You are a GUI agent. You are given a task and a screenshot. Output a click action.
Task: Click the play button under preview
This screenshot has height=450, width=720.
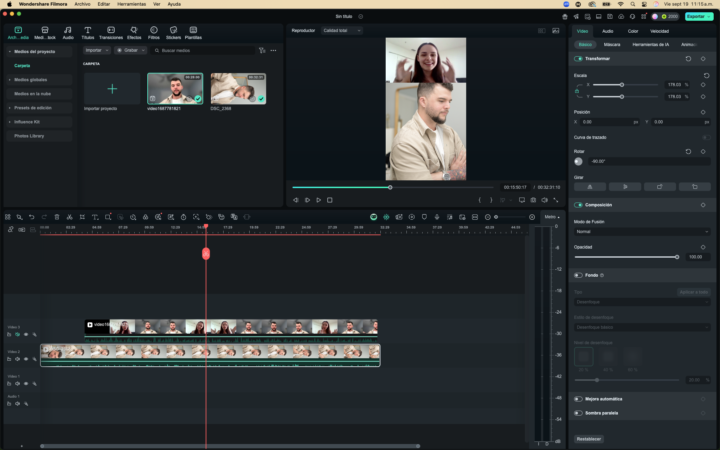tap(319, 200)
